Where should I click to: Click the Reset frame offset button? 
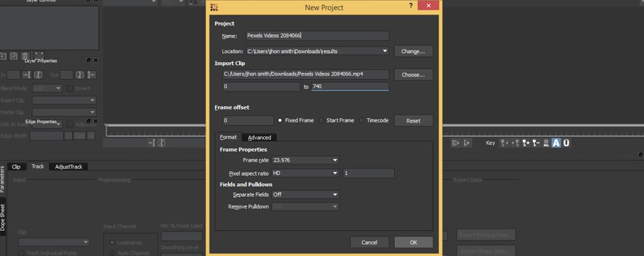coord(414,120)
